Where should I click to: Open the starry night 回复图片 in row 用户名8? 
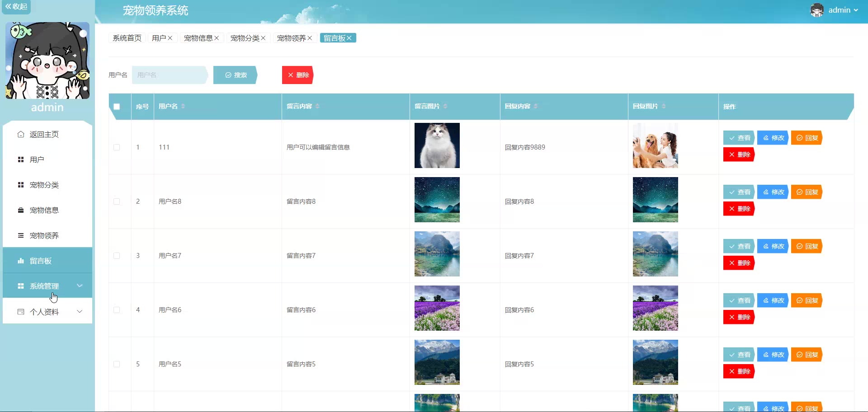click(656, 200)
